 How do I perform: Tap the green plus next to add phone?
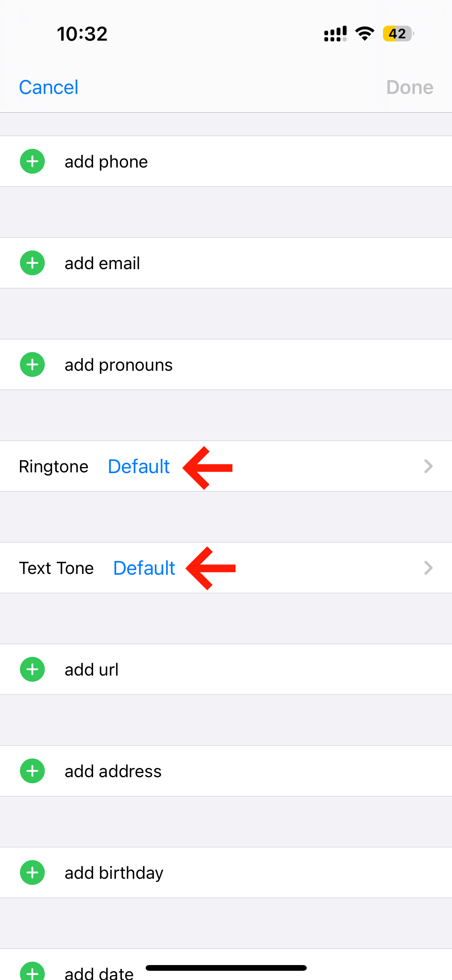[32, 161]
